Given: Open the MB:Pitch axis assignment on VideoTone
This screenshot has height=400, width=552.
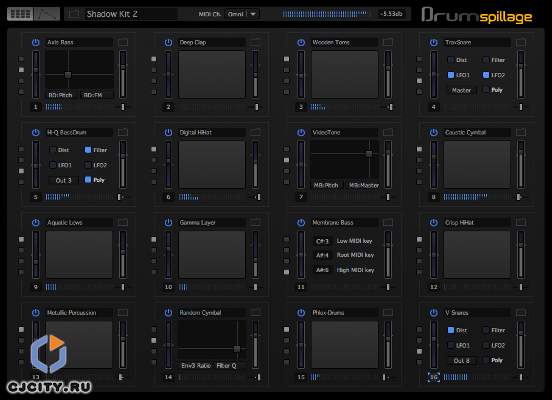Looking at the screenshot, I should [x=326, y=185].
